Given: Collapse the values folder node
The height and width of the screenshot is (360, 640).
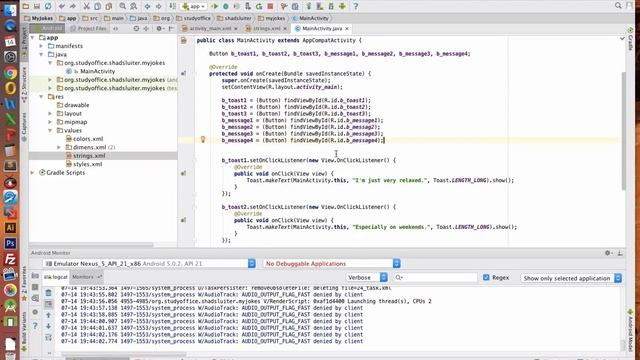Looking at the screenshot, I should pos(50,131).
